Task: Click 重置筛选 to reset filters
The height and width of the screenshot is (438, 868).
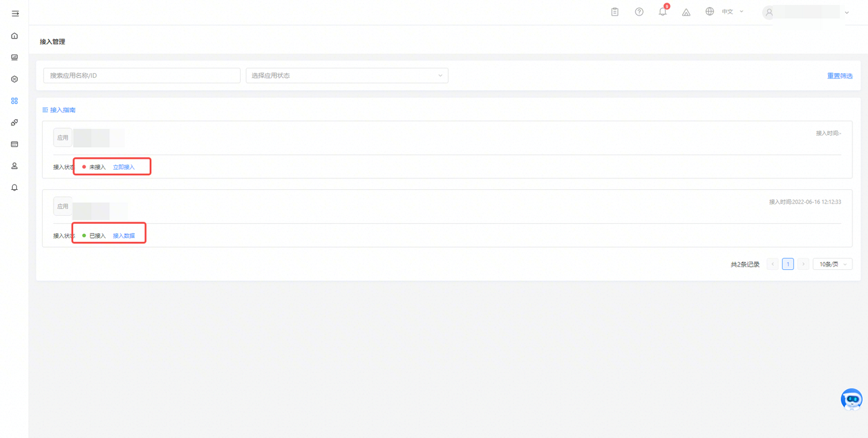Action: 840,76
